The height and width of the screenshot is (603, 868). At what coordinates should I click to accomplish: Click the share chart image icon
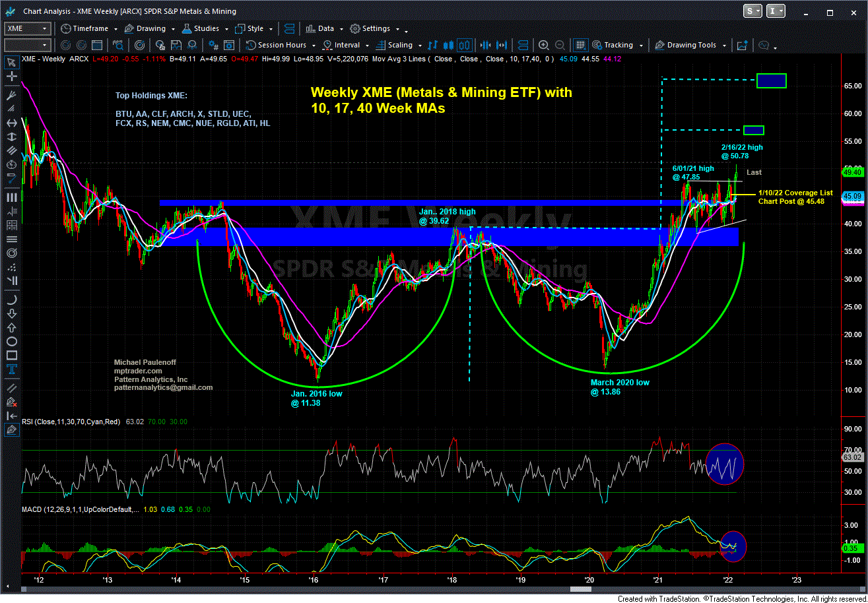pos(742,45)
